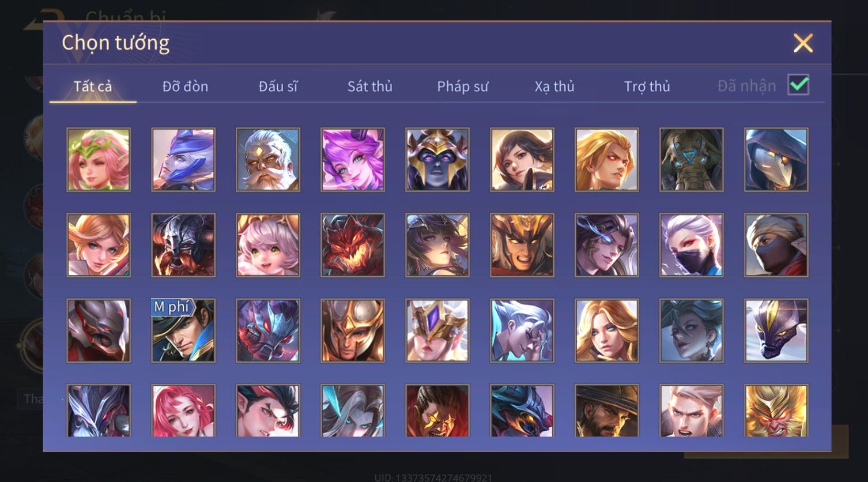Toggle the Đã nhận checkbox
Viewport: 868px width, 482px height.
798,85
